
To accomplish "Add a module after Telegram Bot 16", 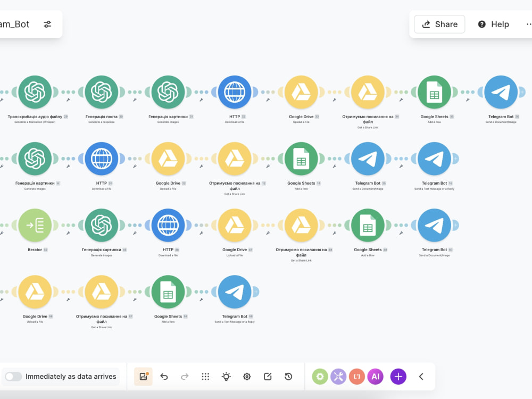I will [x=456, y=159].
